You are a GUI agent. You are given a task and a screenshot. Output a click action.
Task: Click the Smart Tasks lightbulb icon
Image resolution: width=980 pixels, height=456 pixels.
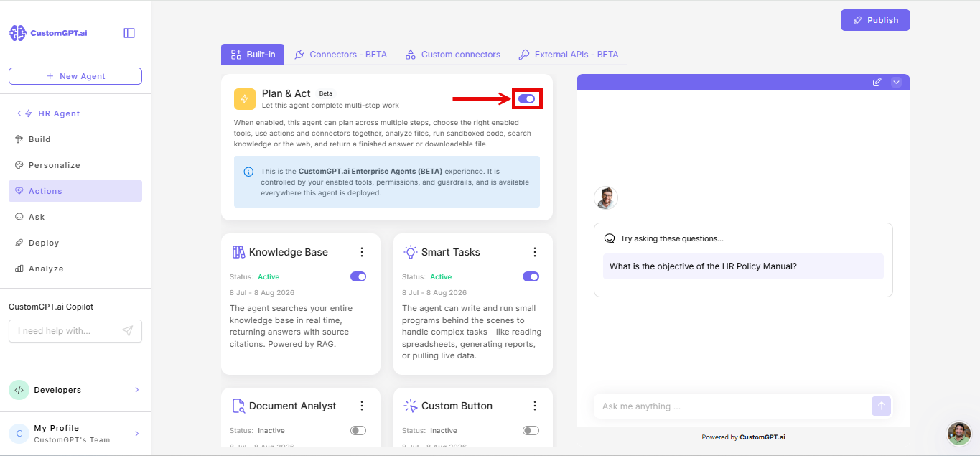tap(411, 252)
